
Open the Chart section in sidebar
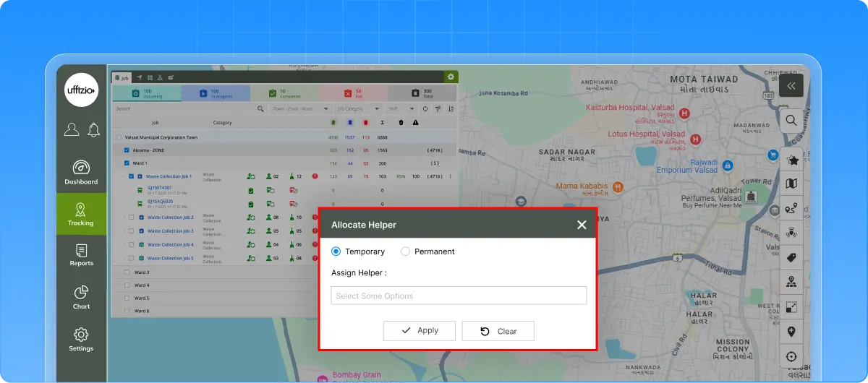tap(81, 297)
